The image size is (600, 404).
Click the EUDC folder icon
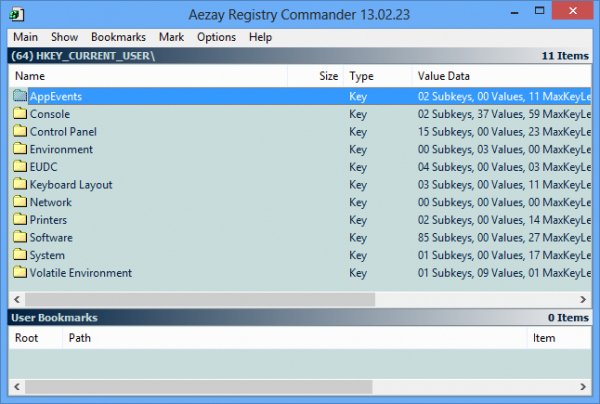point(20,166)
